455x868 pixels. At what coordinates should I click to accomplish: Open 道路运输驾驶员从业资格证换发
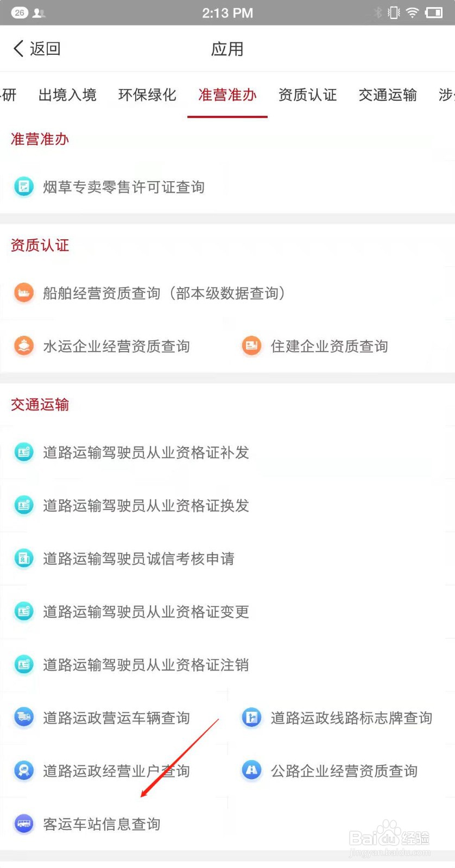(227, 506)
